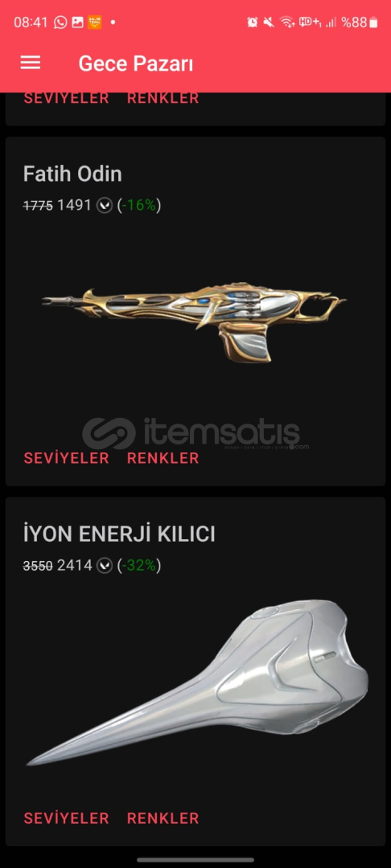Image resolution: width=391 pixels, height=868 pixels.
Task: Tap Valorant Points icon beside 1491
Action: [x=104, y=206]
